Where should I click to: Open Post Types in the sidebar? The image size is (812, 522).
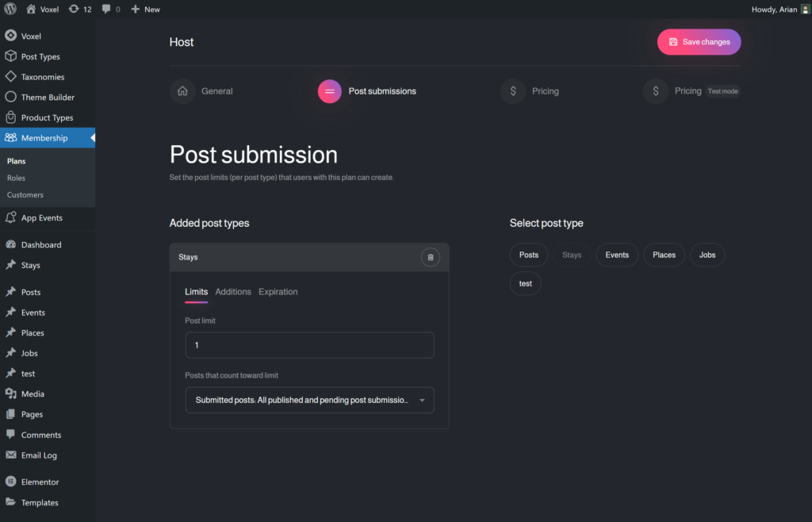[x=40, y=57]
